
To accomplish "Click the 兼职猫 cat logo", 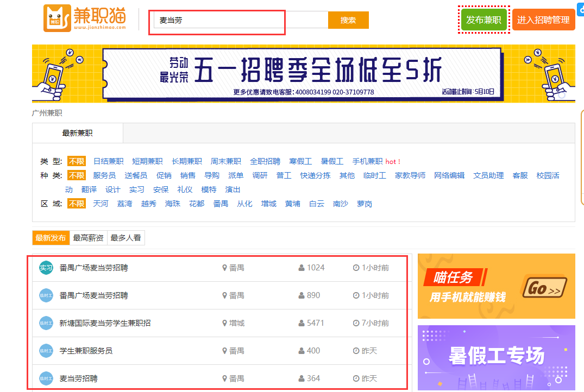I will tap(85, 18).
